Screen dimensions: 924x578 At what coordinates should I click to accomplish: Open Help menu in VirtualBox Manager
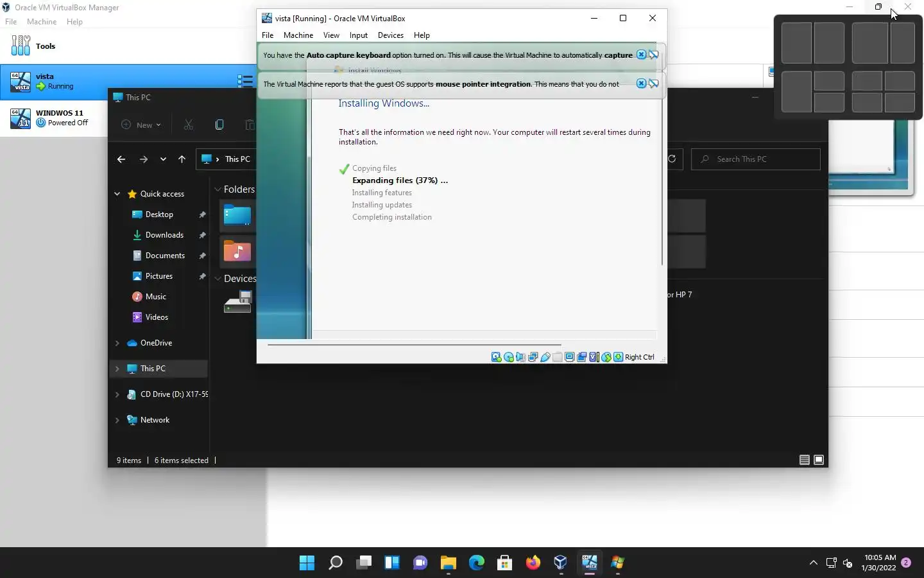74,22
